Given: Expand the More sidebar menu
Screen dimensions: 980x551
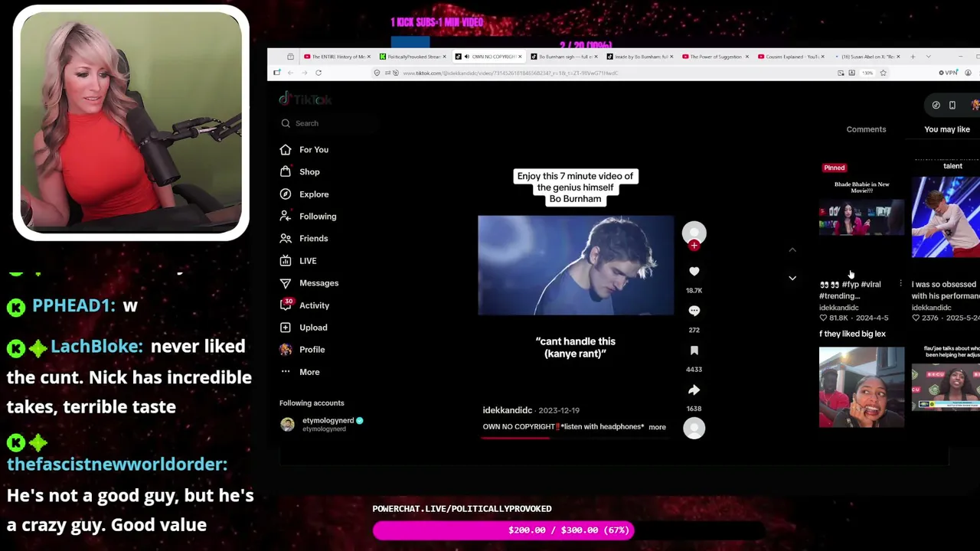Looking at the screenshot, I should pos(300,372).
